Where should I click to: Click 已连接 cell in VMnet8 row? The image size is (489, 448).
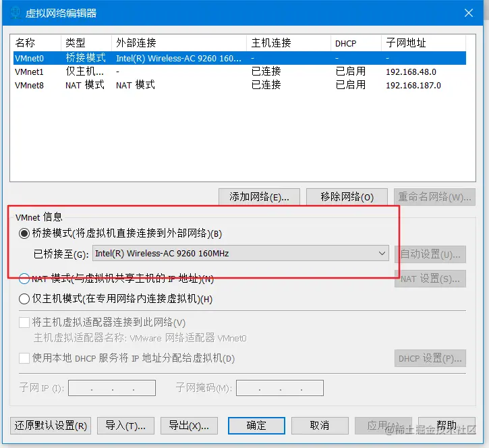(266, 85)
